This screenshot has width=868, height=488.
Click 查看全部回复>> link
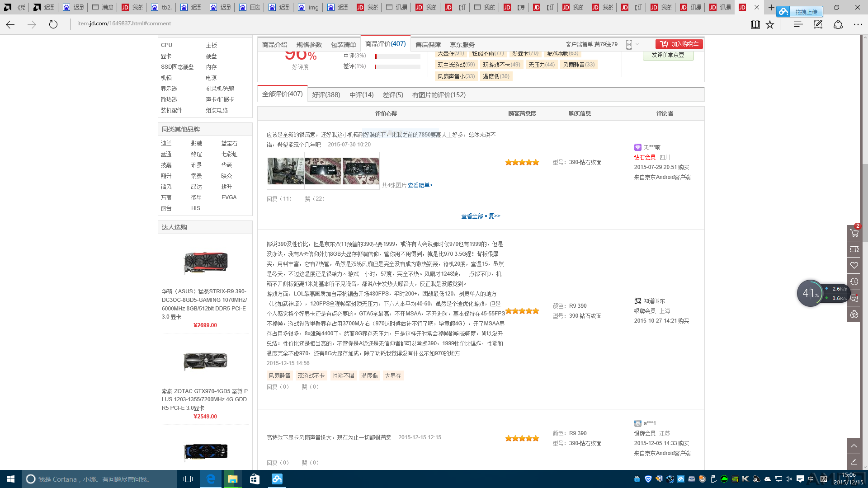[481, 216]
